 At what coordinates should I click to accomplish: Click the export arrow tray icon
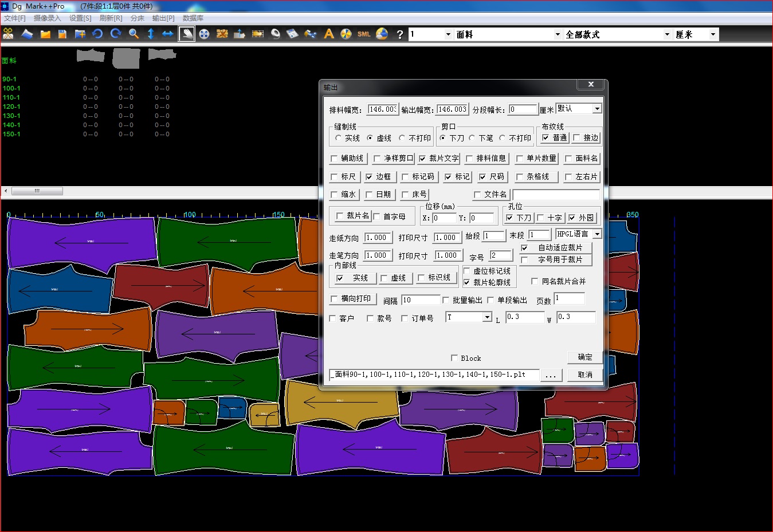(x=240, y=34)
